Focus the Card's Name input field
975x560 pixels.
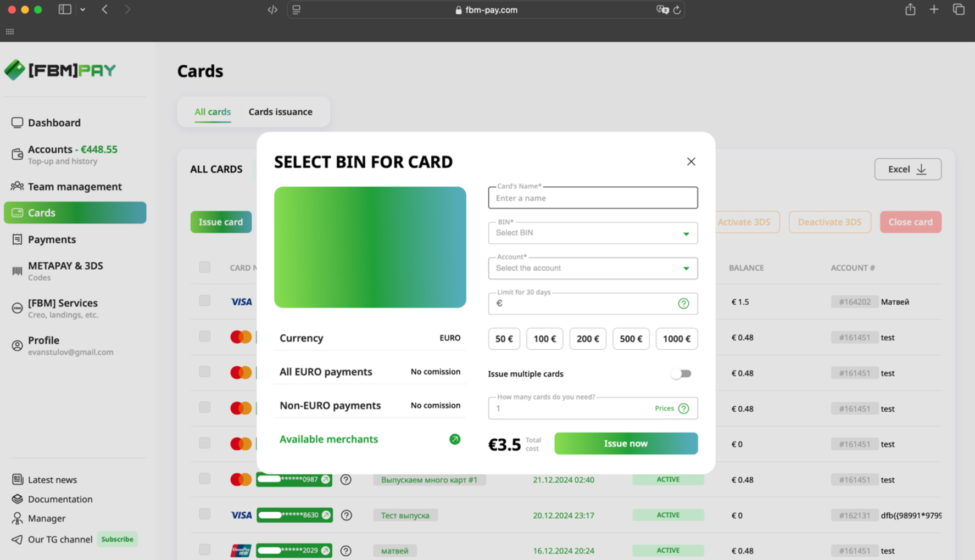pyautogui.click(x=593, y=198)
